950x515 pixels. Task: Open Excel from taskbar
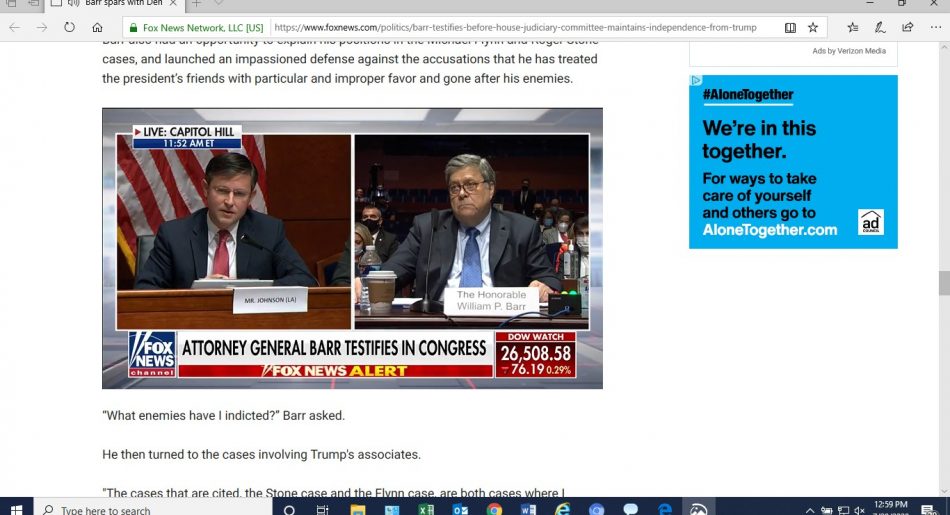point(426,510)
